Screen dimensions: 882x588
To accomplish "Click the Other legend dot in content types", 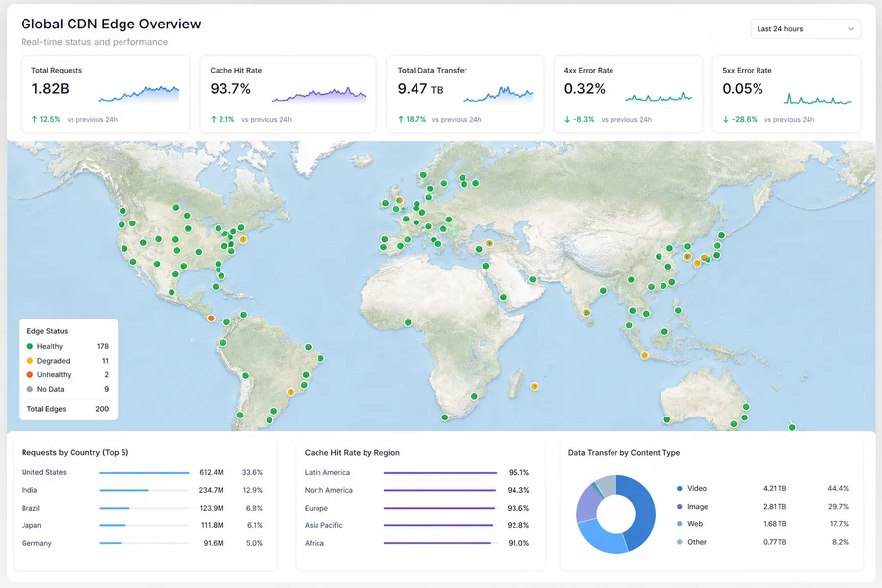I will click(x=679, y=542).
